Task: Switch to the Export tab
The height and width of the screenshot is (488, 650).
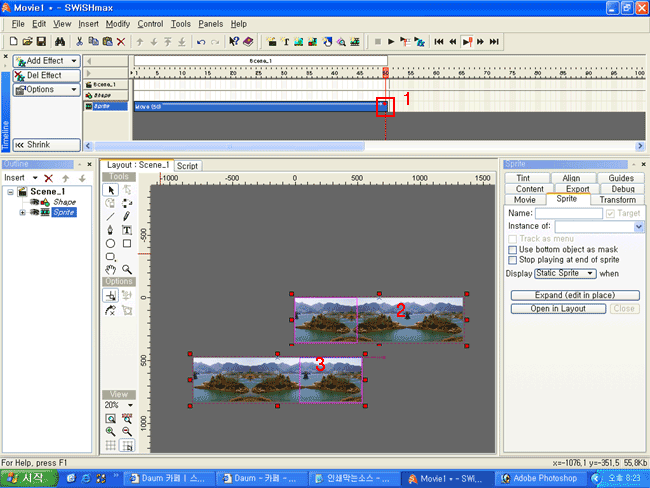Action: point(577,189)
